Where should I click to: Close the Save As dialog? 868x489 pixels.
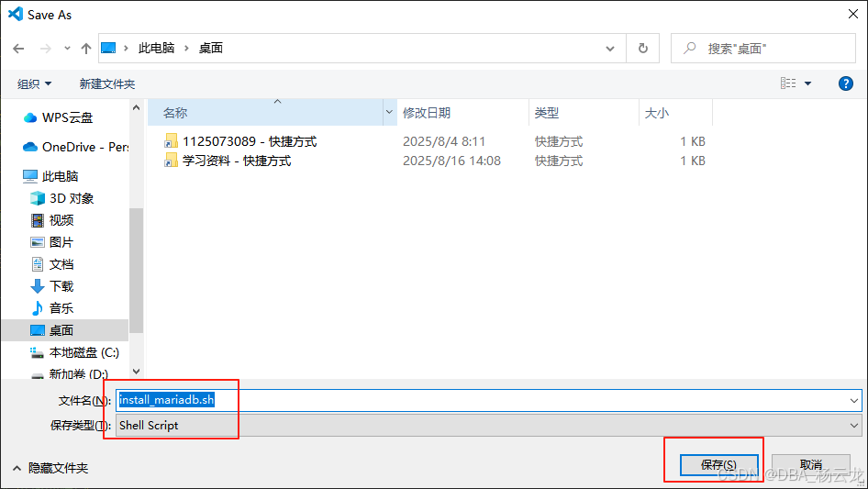[x=853, y=14]
